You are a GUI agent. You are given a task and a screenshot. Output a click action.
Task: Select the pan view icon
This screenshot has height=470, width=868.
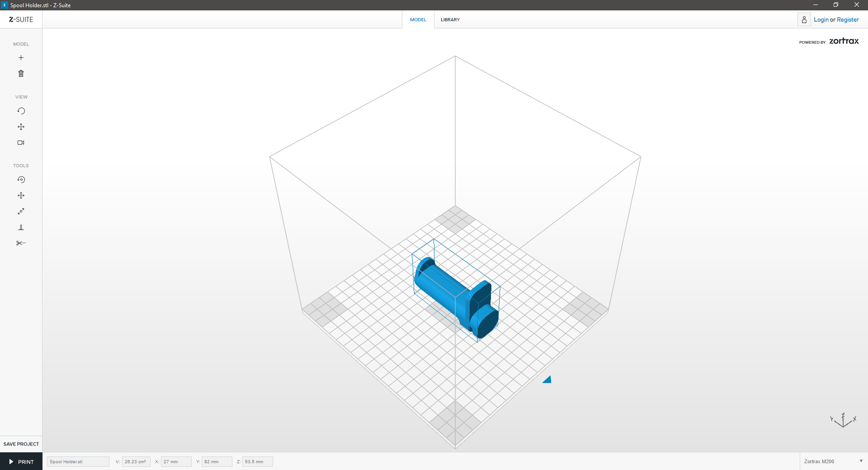click(21, 127)
